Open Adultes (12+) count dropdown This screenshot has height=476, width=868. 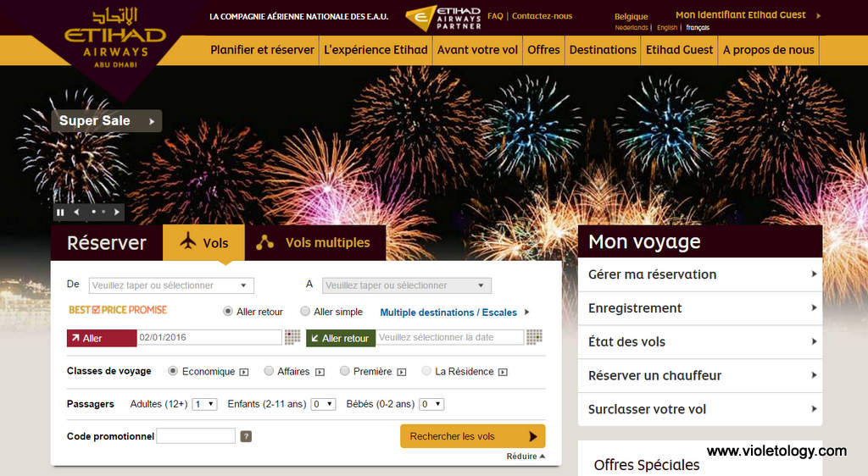coord(204,404)
